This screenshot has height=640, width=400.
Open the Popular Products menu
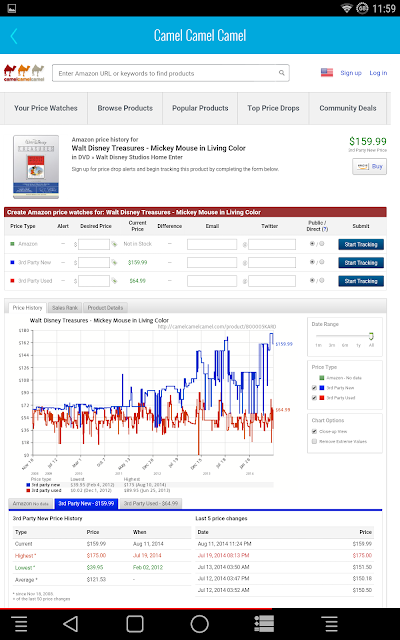[x=200, y=108]
